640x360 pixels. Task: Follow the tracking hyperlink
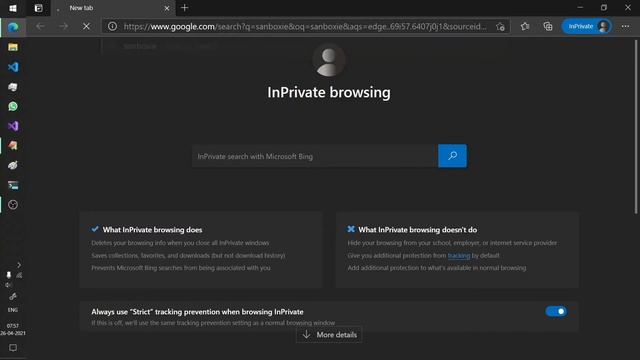pyautogui.click(x=459, y=256)
